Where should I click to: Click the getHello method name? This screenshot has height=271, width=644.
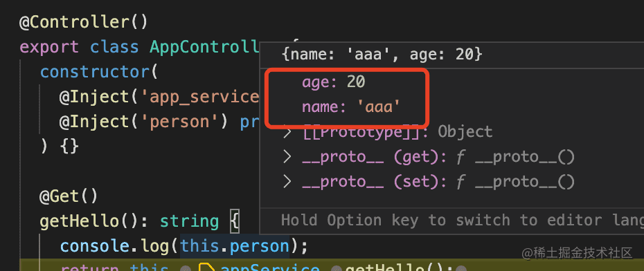coord(79,222)
